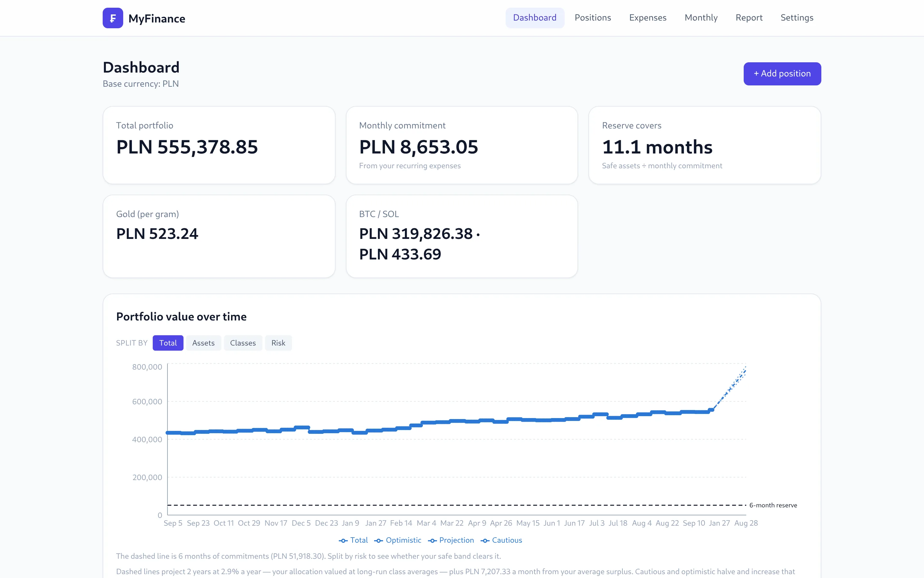Click the 'Safe assets ÷ monthly commitment' note
The width and height of the screenshot is (924, 578).
[x=662, y=165]
